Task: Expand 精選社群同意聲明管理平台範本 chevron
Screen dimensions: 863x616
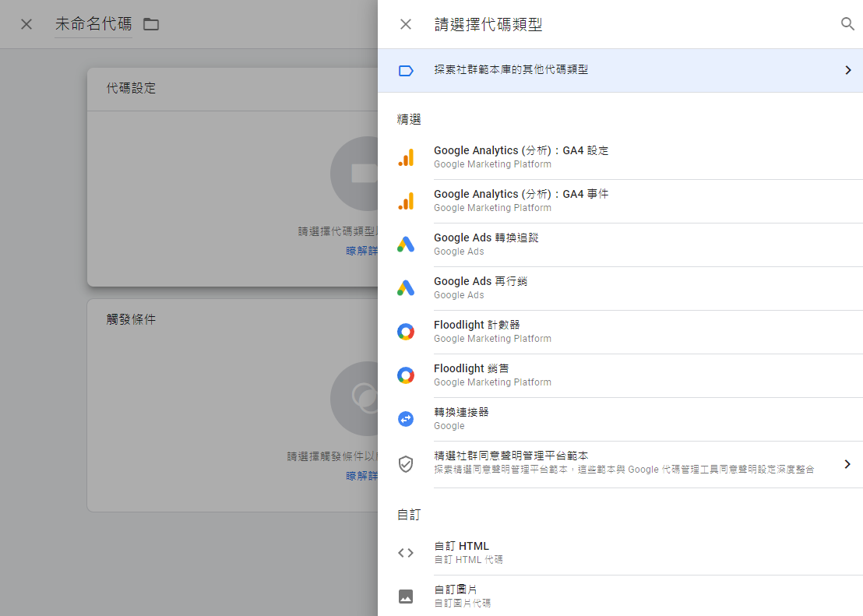Action: point(847,464)
